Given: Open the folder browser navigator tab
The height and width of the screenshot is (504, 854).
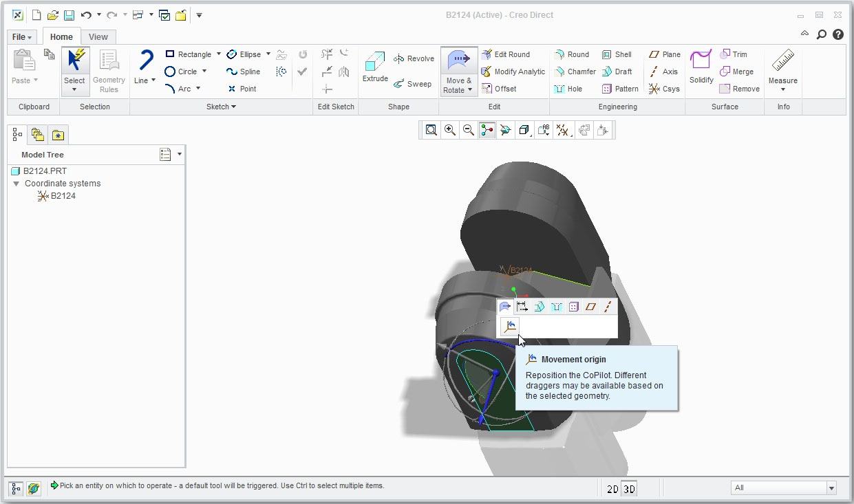Looking at the screenshot, I should [x=38, y=135].
